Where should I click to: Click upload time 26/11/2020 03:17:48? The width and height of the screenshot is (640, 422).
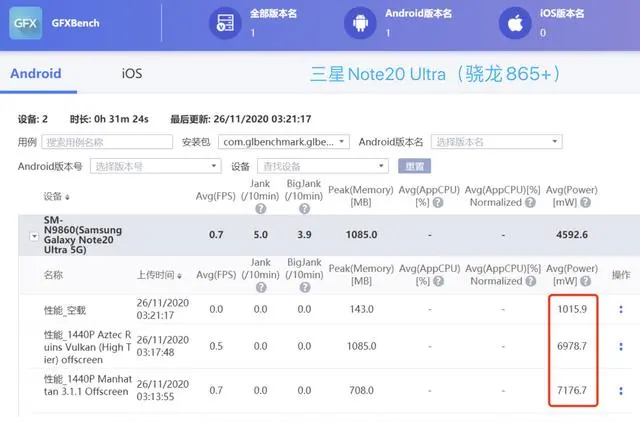click(162, 346)
